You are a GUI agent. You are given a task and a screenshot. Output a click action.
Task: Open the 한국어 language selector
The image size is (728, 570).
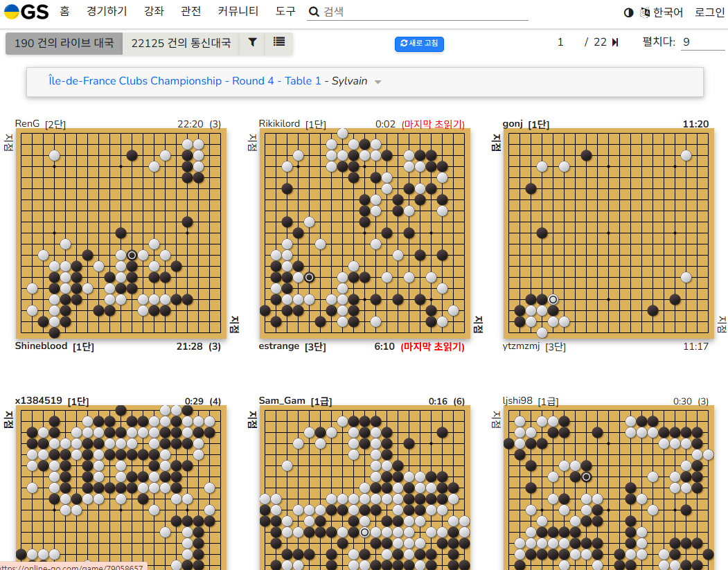pos(662,12)
